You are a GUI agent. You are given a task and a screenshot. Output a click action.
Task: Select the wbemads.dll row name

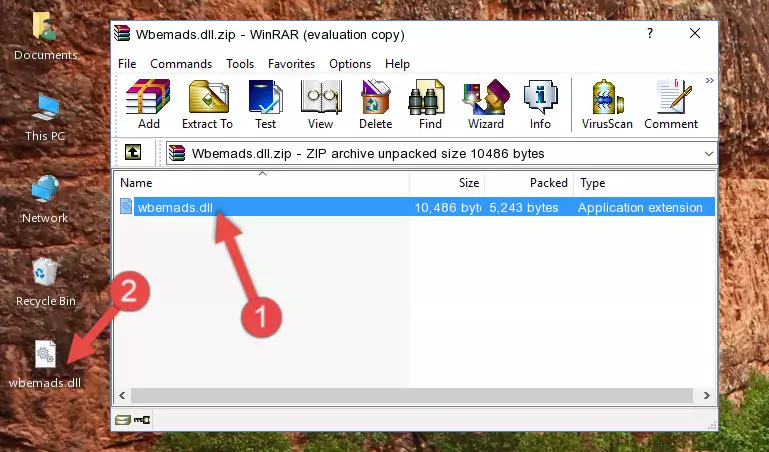(x=175, y=207)
